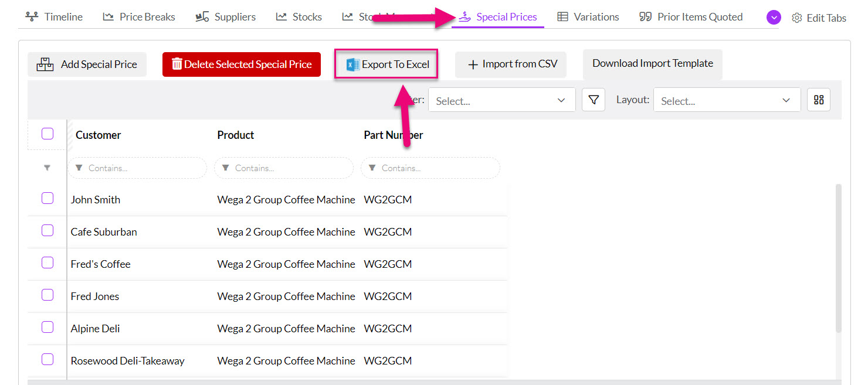Click the small funnel icon in filter row
The image size is (868, 385).
[47, 168]
